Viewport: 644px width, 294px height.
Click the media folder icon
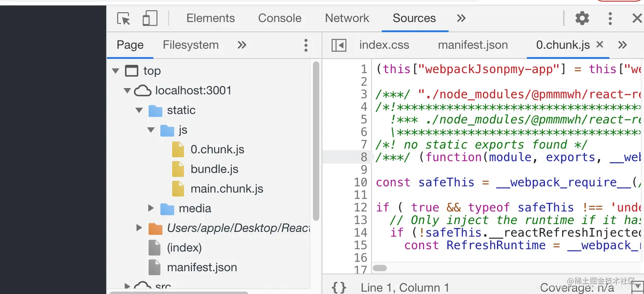tap(167, 209)
